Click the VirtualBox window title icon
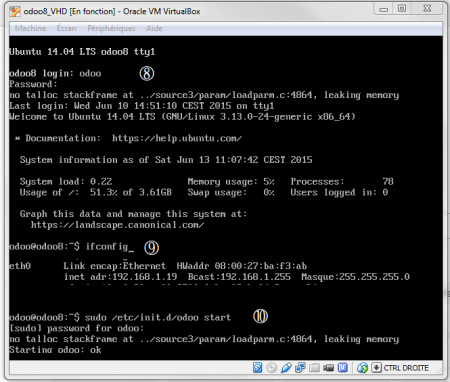This screenshot has height=382, width=450. point(15,12)
